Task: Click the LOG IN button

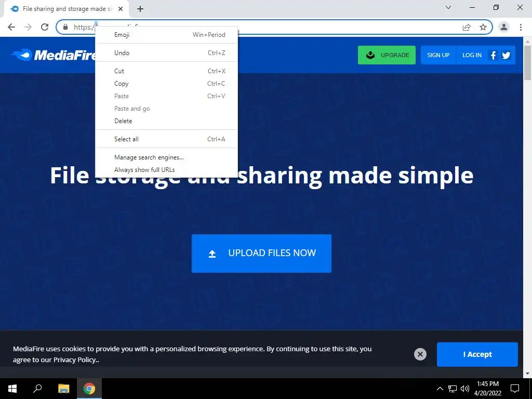Action: (x=472, y=55)
